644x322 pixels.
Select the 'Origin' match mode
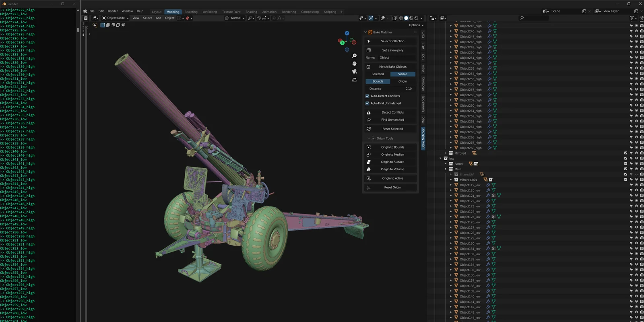pos(402,81)
